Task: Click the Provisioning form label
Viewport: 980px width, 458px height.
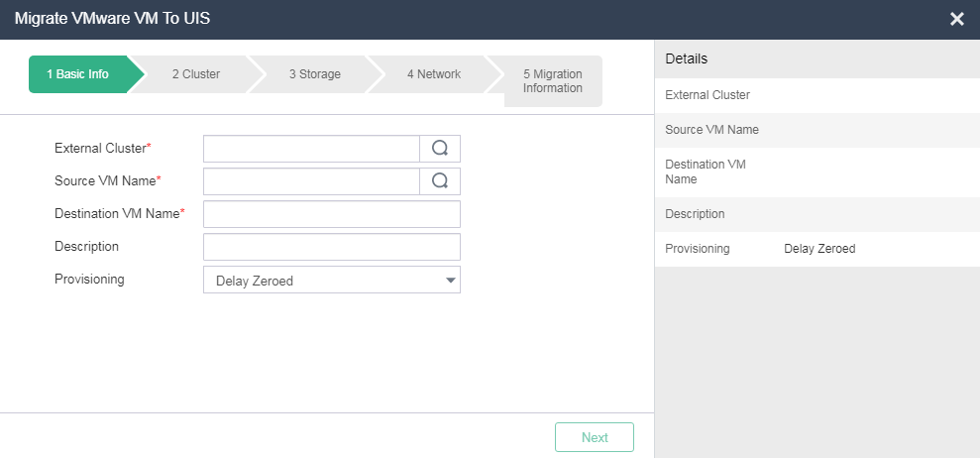Action: [89, 279]
